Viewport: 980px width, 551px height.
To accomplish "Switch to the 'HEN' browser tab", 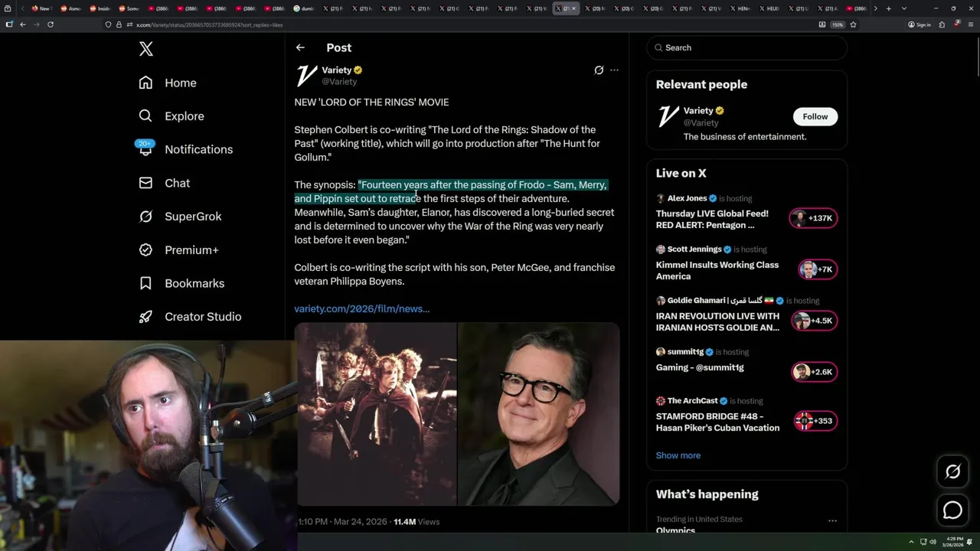I will 739,8.
